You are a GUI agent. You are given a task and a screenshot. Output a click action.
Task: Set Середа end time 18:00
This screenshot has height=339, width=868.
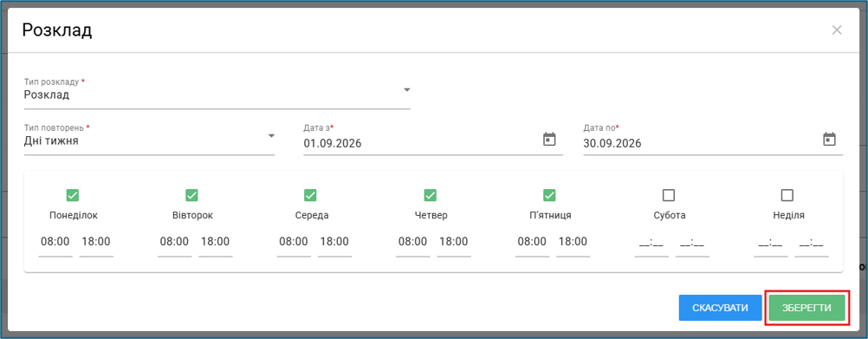pyautogui.click(x=334, y=242)
